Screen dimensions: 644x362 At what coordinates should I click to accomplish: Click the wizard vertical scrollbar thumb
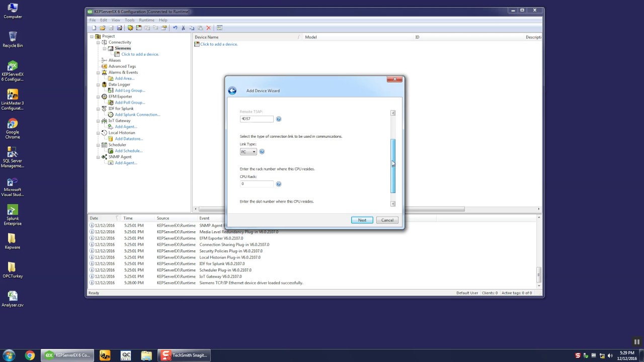(393, 166)
